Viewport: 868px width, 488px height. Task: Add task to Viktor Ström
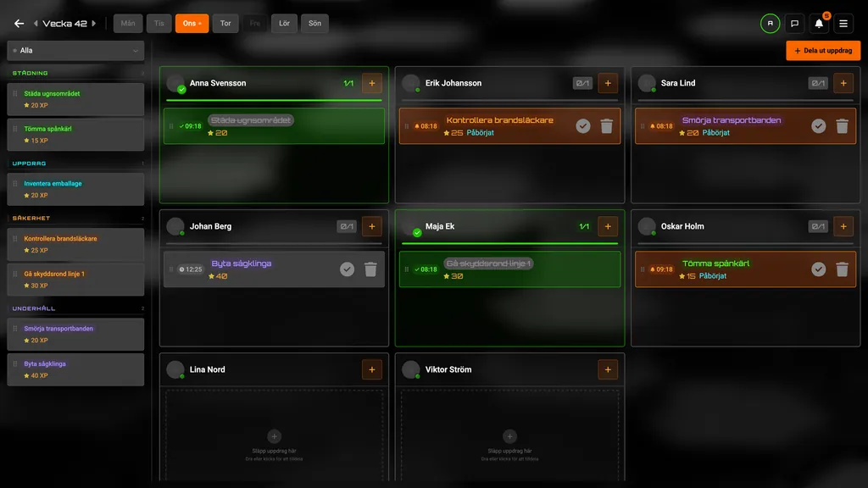point(608,369)
